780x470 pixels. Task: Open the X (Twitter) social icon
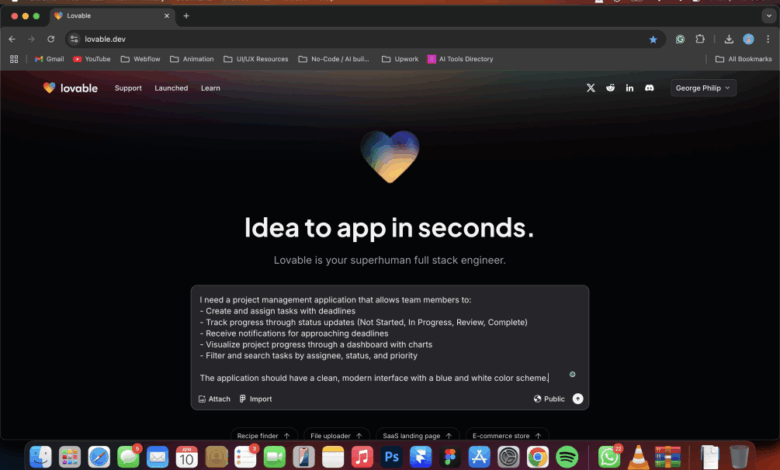590,88
